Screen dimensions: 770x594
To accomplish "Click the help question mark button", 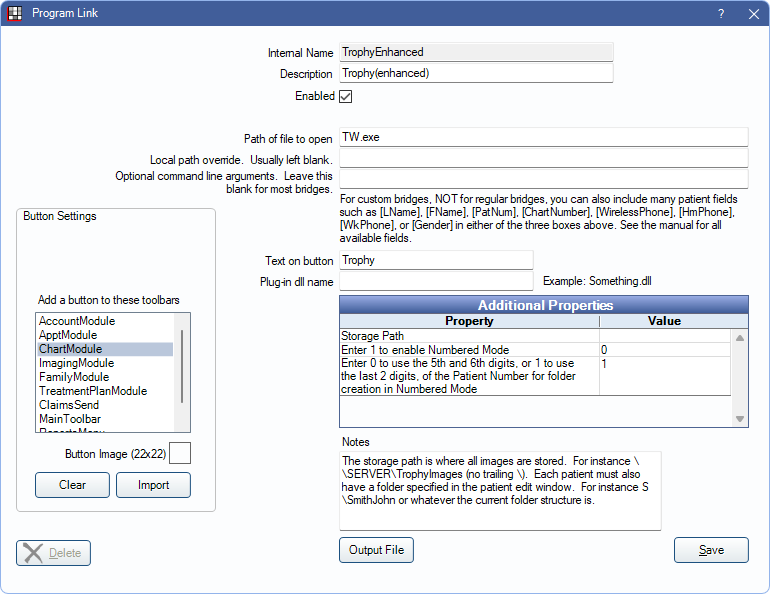I will click(720, 14).
